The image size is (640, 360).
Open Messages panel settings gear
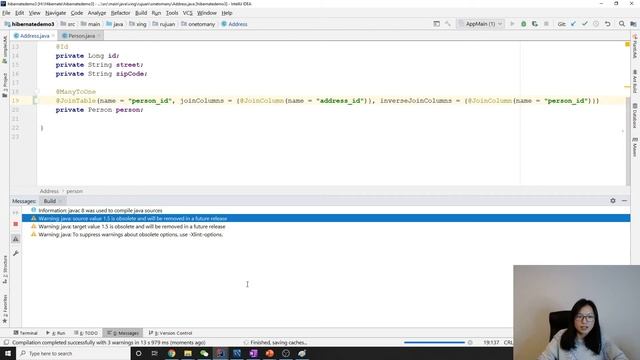click(613, 201)
